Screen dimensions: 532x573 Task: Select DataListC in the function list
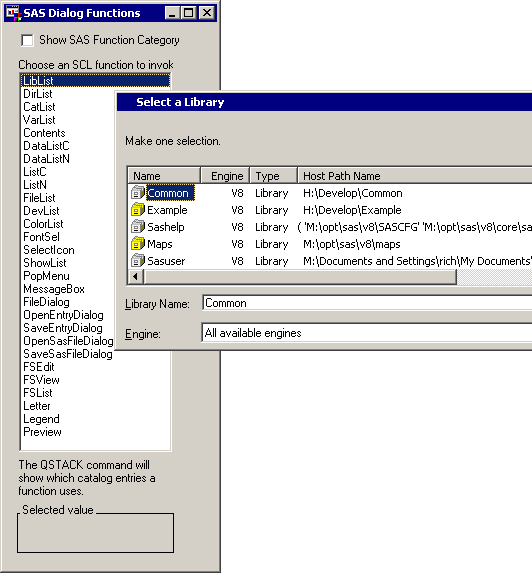pyautogui.click(x=46, y=146)
